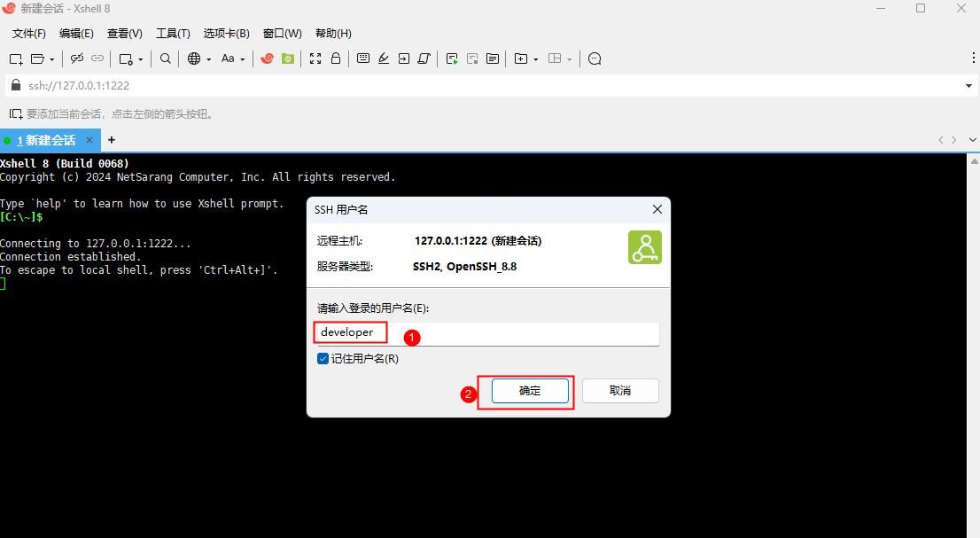Expand the globe encoding dropdown arrow
Screen dimensions: 980x538
pyautogui.click(x=209, y=59)
